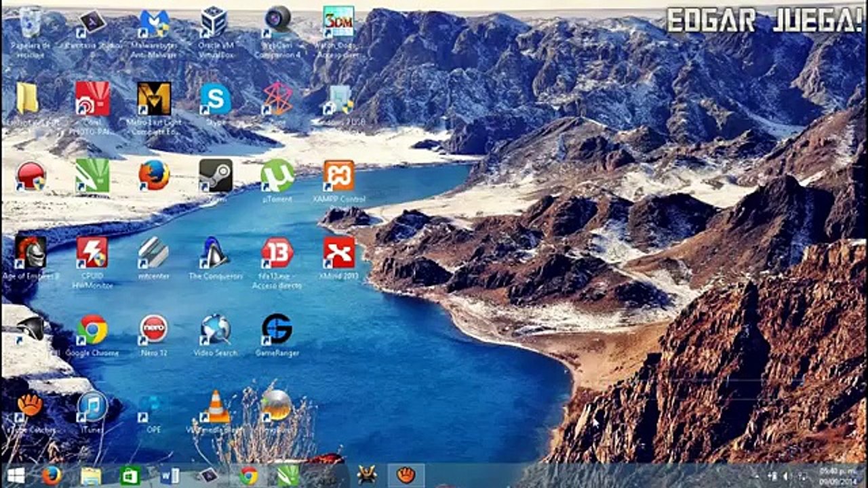Start Metro Last Light game shortcut
868x488 pixels.
pos(154,99)
